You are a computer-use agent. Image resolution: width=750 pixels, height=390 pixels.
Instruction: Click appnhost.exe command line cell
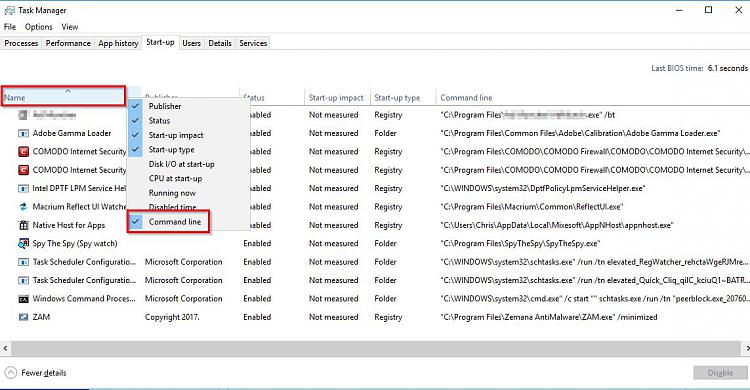click(x=557, y=225)
